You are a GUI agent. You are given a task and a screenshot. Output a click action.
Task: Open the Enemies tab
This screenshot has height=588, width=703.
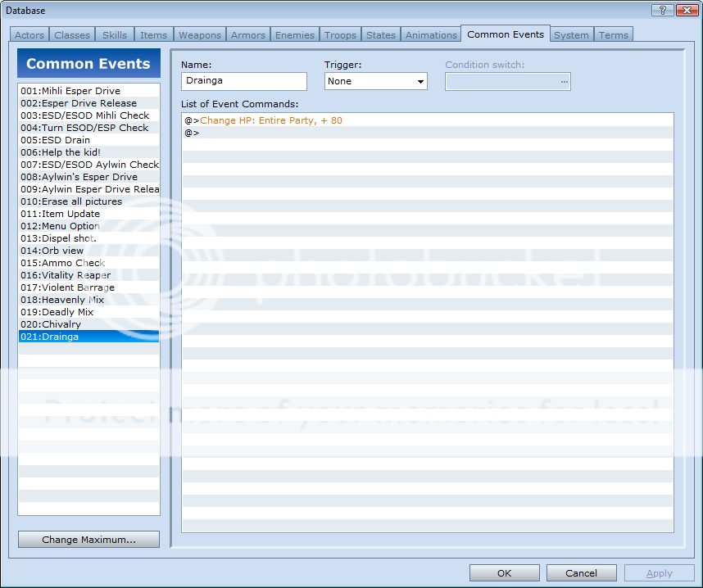click(x=295, y=35)
